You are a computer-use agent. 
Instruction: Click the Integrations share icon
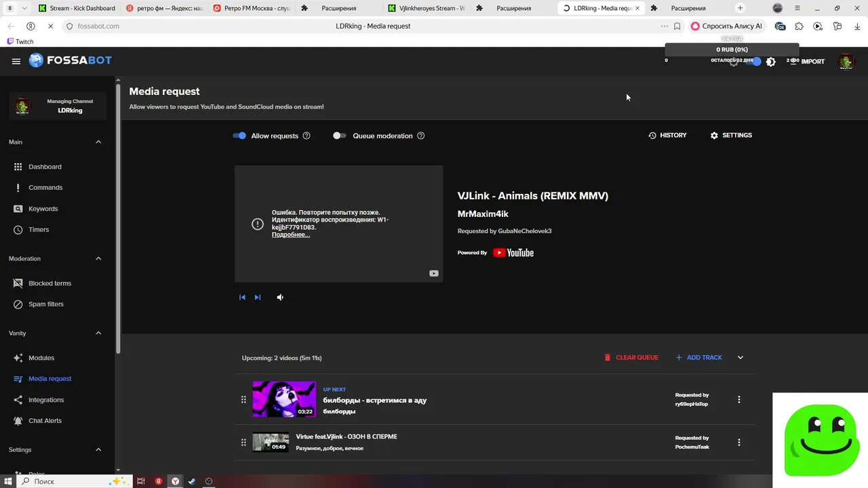point(18,400)
